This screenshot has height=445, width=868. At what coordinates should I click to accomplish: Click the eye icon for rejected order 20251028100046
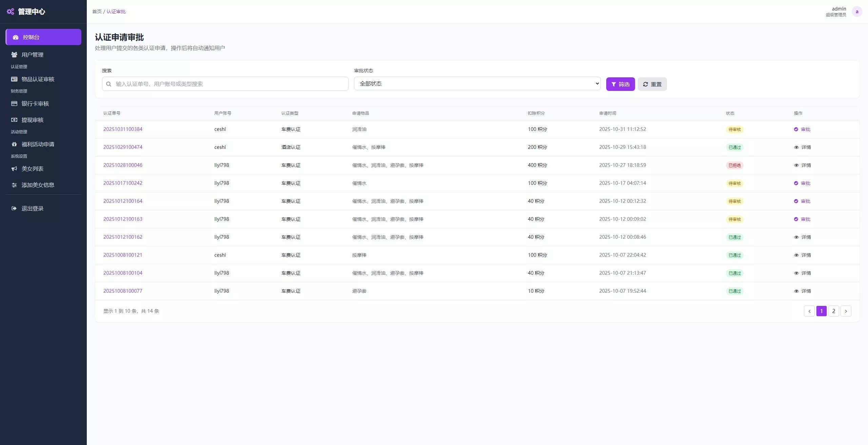796,165
